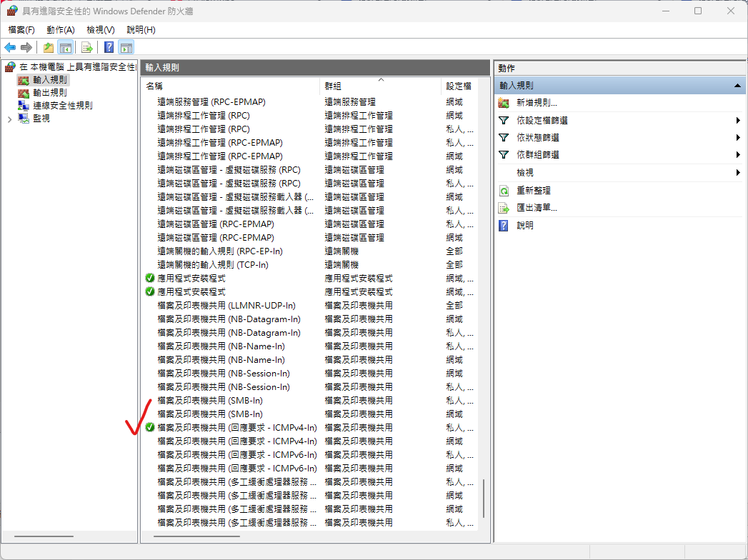Click the root firewall icon in console tree

click(11, 66)
